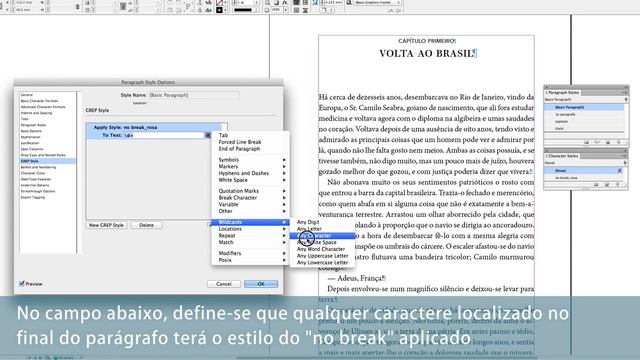Select [Basic Paragraph] in Paragraph Styles panel

584,107
